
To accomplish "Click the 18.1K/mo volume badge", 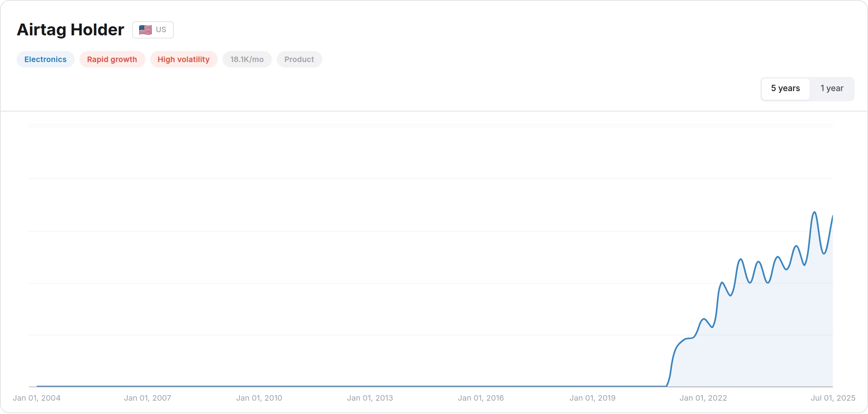I will (247, 59).
